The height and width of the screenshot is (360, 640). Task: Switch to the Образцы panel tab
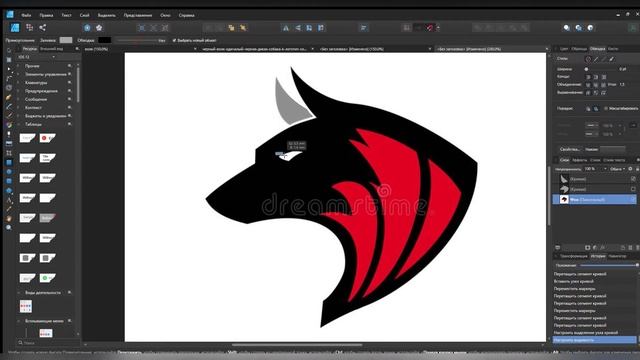[x=579, y=49]
